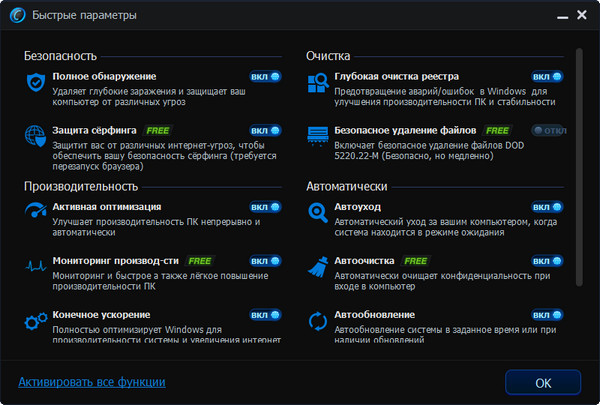Image resolution: width=600 pixels, height=405 pixels.
Task: Click description 'Улучшает производительность ПК непрерывно'
Action: pyautogui.click(x=156, y=227)
